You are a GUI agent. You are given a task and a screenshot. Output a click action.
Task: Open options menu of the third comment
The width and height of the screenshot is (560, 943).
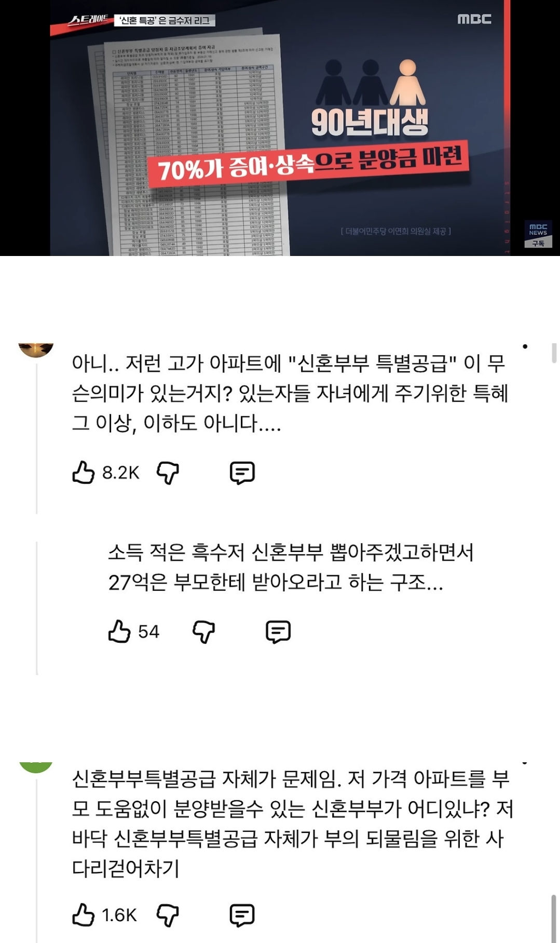(525, 763)
